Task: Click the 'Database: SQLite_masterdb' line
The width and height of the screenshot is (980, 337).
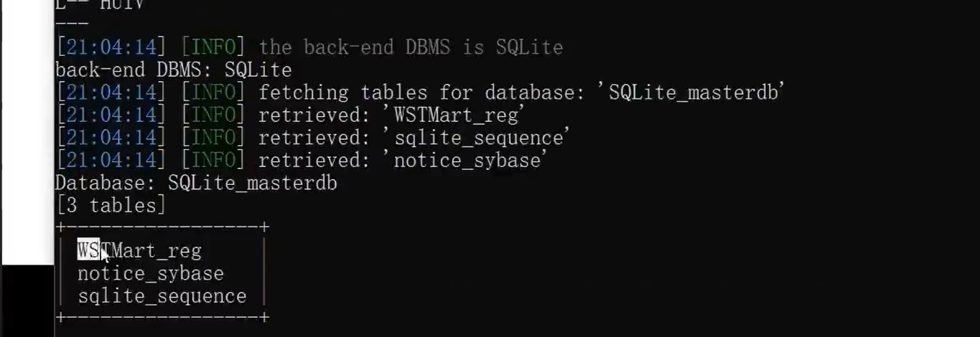Action: tap(196, 183)
